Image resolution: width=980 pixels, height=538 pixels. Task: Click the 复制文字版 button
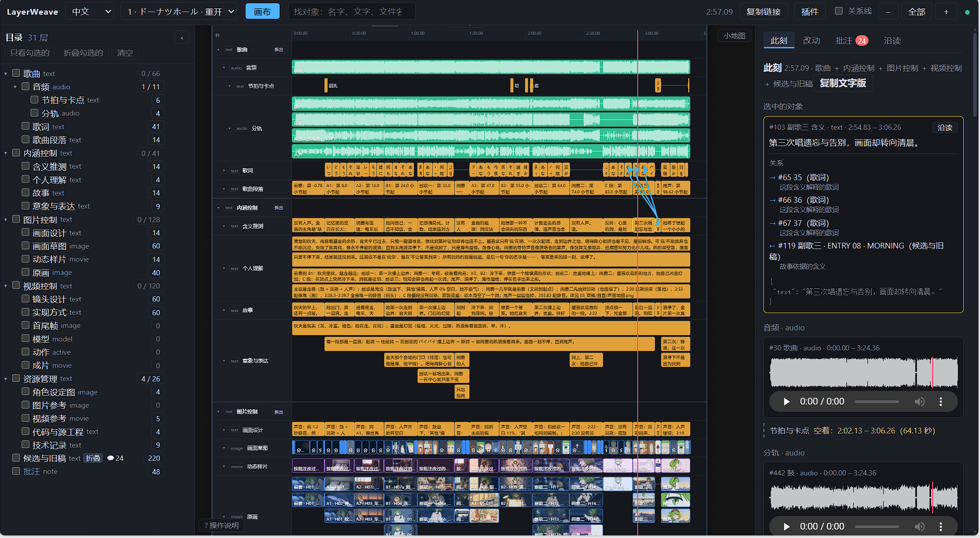tap(843, 83)
